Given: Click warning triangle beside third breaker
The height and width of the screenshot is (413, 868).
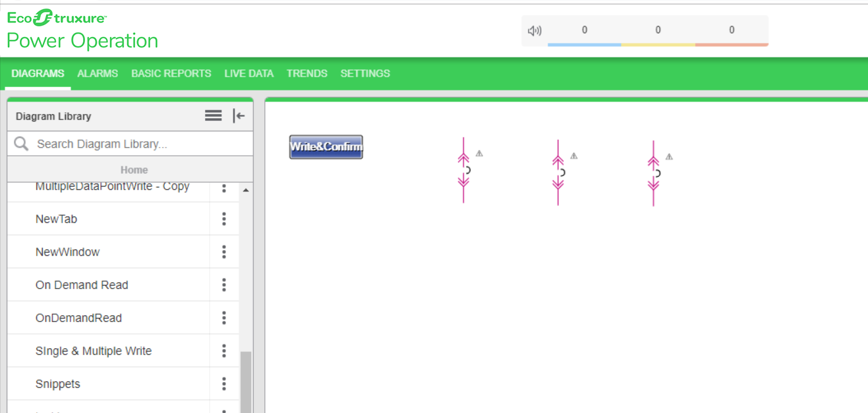Looking at the screenshot, I should click(669, 157).
